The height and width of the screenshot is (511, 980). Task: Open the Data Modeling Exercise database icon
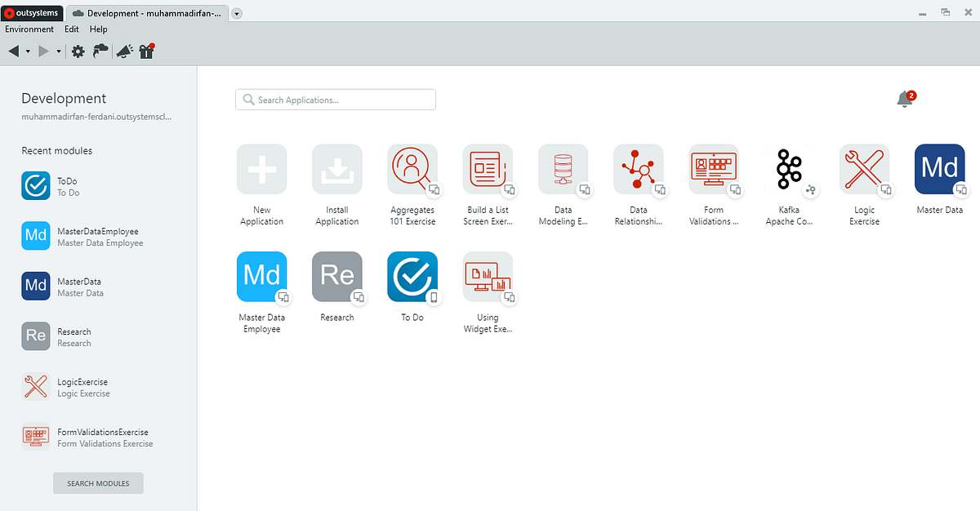(x=563, y=169)
